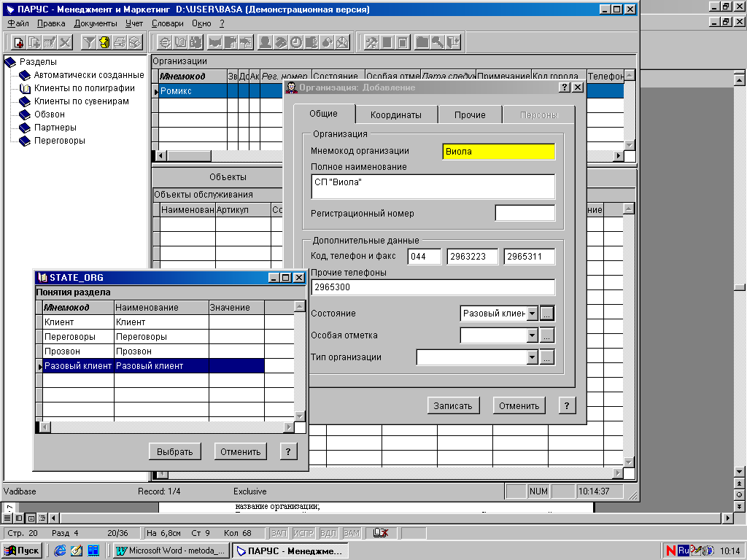Open Internet Explorer from quick launch
The height and width of the screenshot is (560, 747).
pos(60,551)
